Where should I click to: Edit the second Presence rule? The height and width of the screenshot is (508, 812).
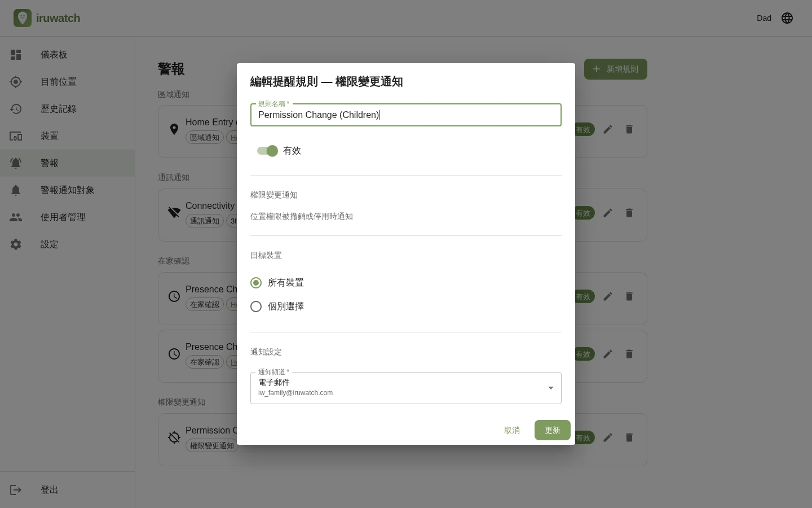608,354
